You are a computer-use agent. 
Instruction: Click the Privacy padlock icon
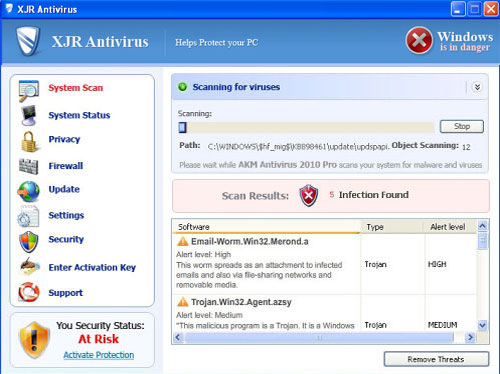click(29, 141)
